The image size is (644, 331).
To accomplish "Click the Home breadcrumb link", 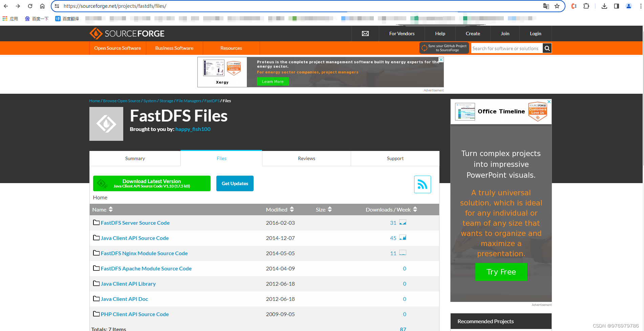I will pos(94,101).
